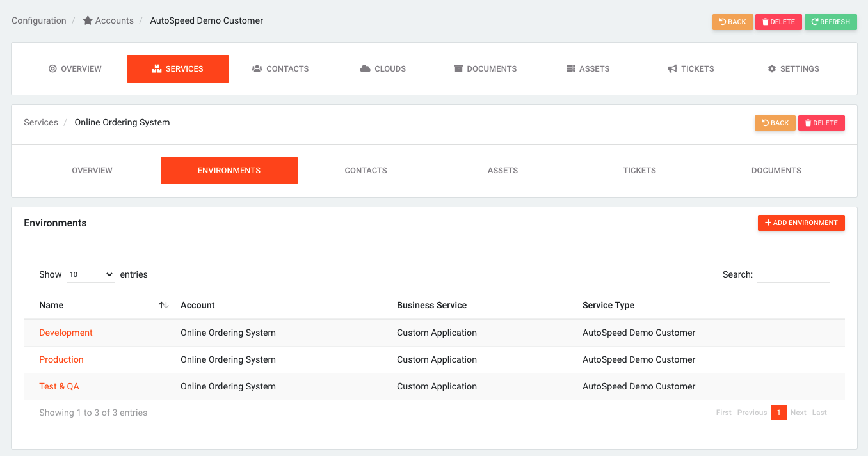
Task: Click the Clouds cloud icon
Action: (x=366, y=68)
